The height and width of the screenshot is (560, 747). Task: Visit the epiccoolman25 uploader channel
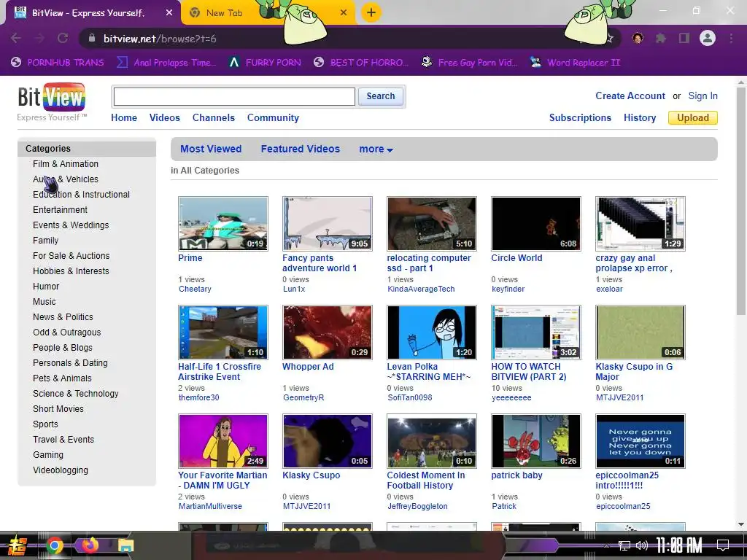(x=623, y=506)
